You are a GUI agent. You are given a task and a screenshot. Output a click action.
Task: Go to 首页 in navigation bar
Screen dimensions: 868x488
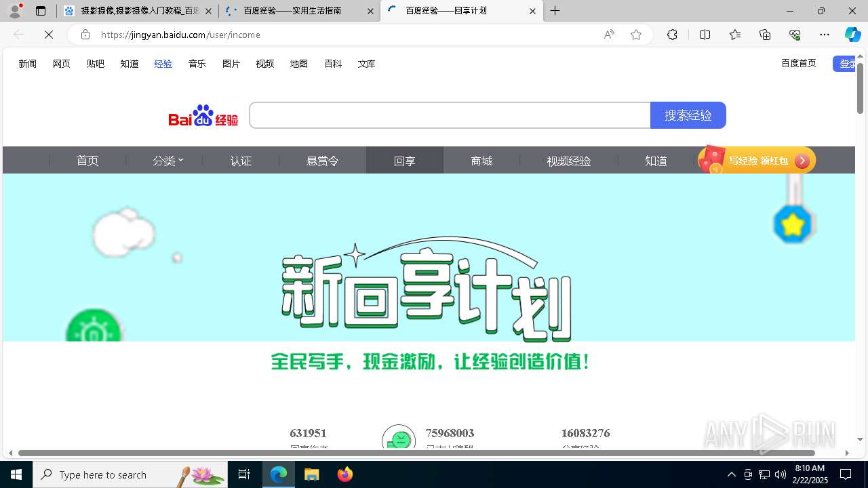pos(87,161)
